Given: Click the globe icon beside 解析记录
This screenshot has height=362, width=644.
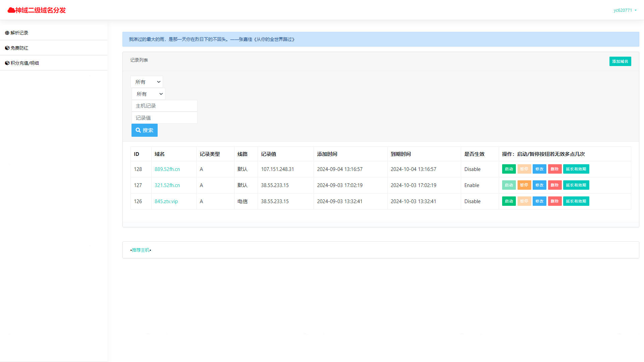Looking at the screenshot, I should [7, 33].
